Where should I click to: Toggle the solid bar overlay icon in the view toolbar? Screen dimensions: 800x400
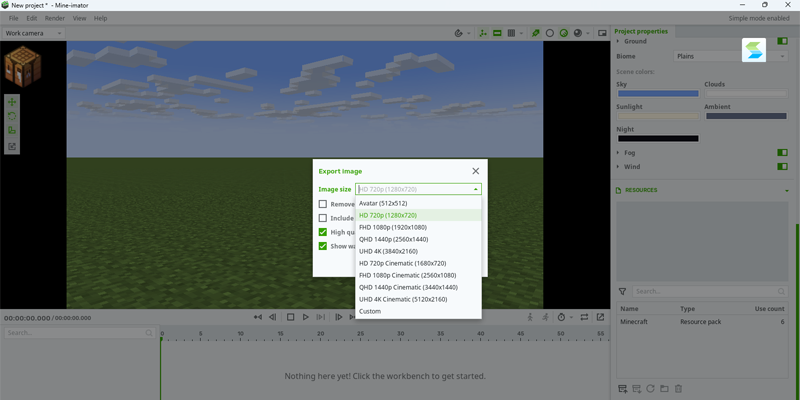point(497,33)
